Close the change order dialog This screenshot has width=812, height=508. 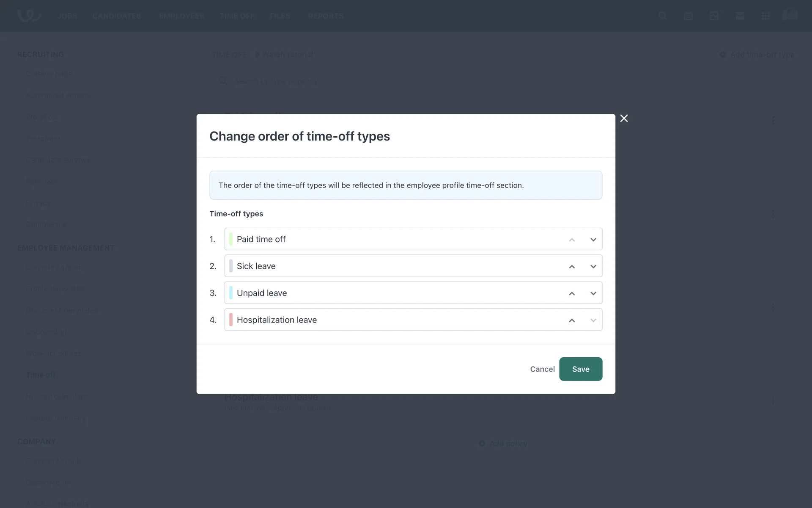click(624, 119)
